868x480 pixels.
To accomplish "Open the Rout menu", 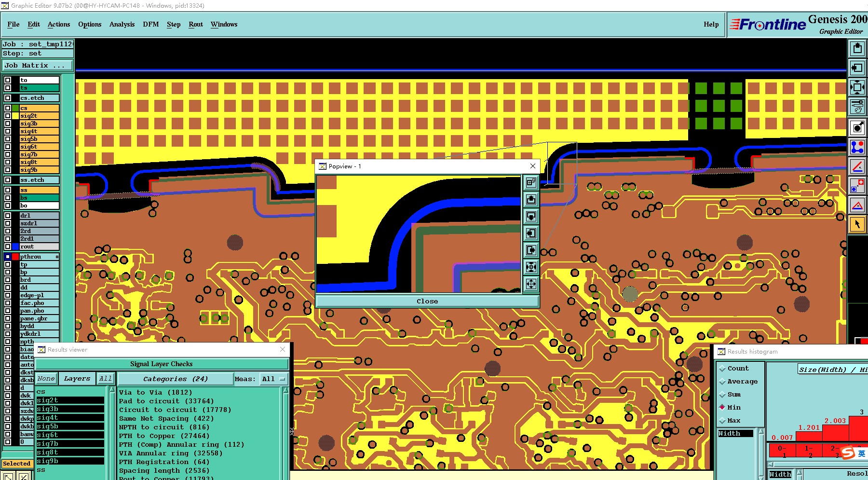I will coord(196,24).
